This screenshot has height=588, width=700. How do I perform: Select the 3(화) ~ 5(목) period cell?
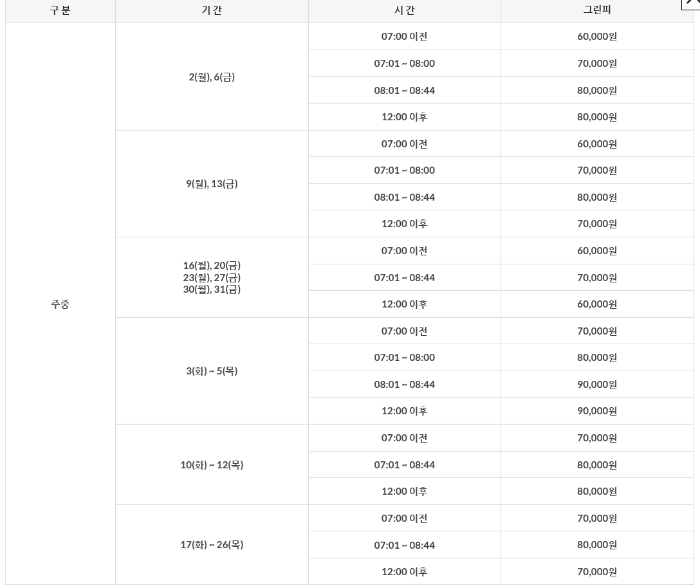(212, 371)
